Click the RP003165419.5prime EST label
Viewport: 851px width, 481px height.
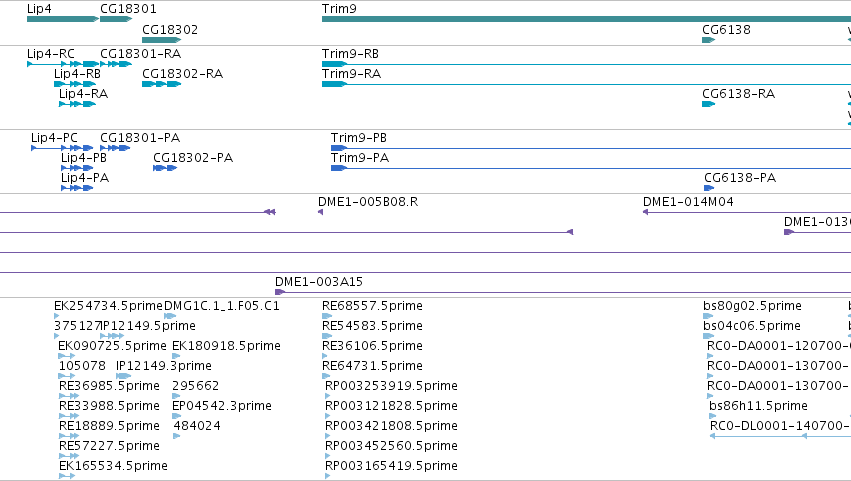(391, 467)
